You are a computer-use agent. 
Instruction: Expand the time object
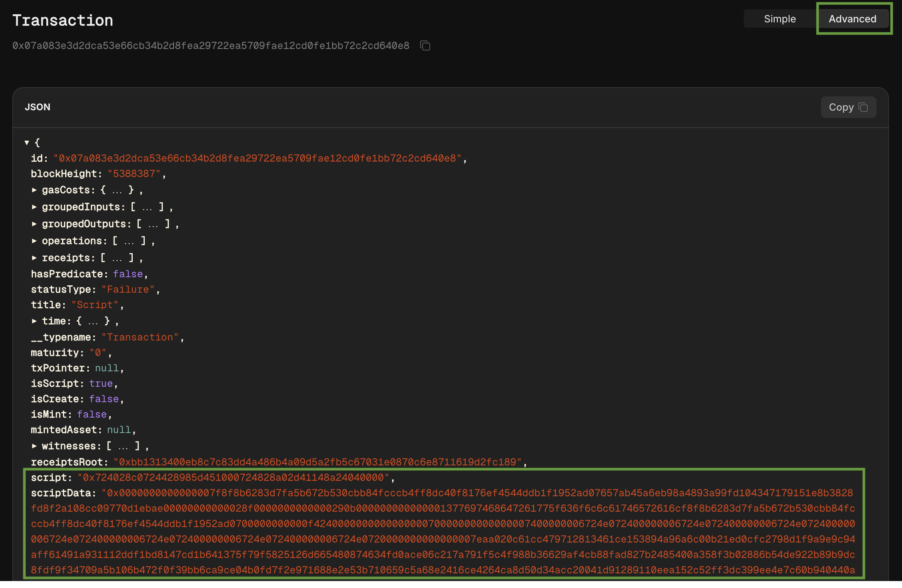34,321
